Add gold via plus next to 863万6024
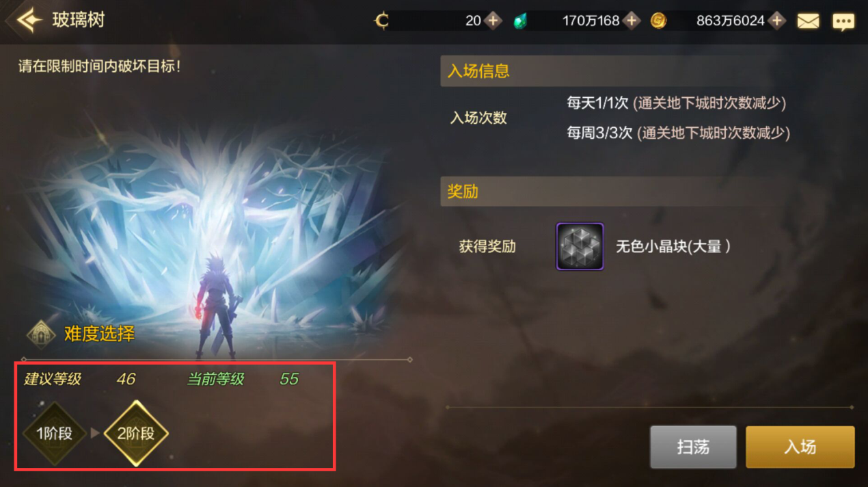 776,21
